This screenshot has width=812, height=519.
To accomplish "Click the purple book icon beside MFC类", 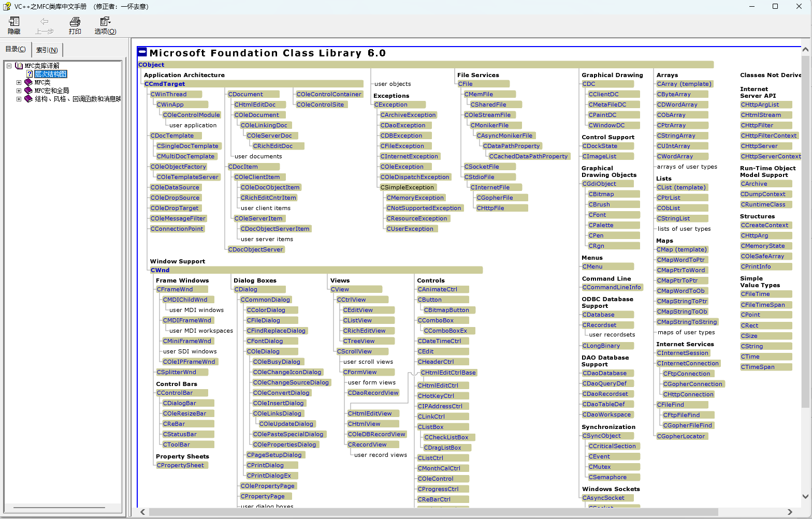I will pos(28,82).
